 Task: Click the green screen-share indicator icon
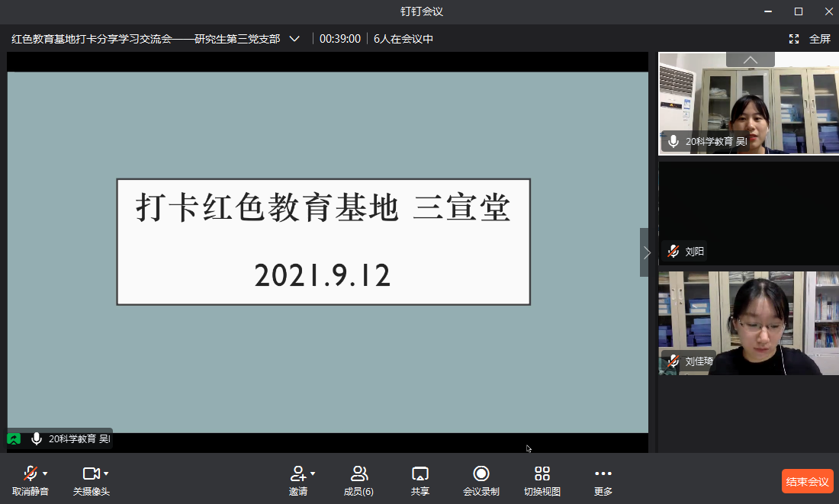click(x=14, y=438)
